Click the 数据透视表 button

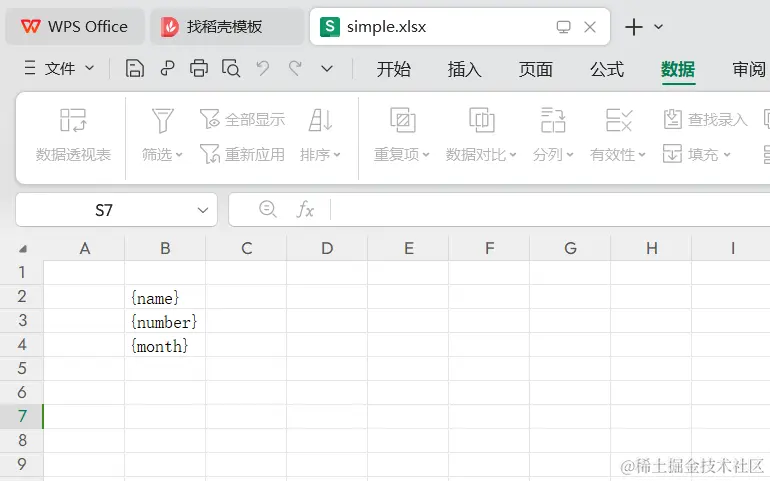(x=73, y=136)
